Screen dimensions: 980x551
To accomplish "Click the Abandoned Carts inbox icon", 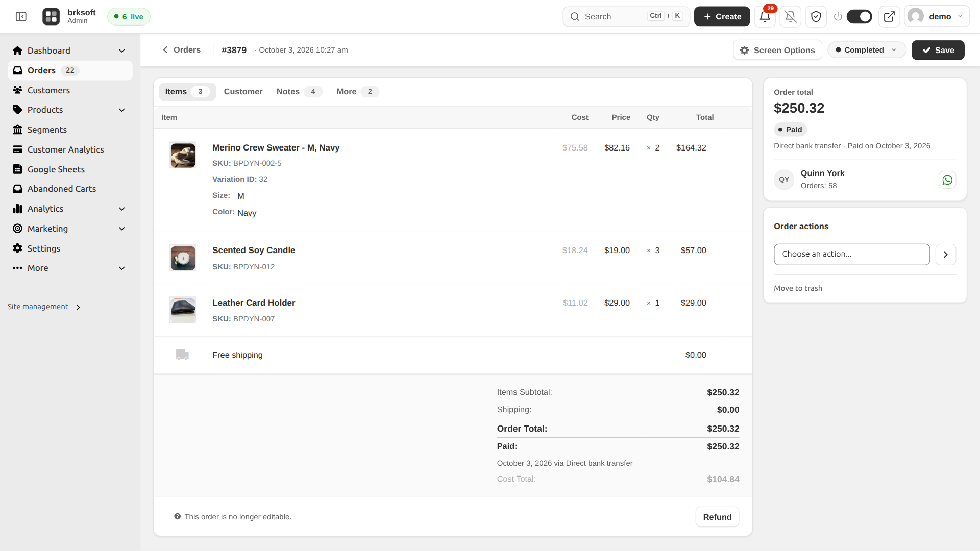I will tap(17, 189).
